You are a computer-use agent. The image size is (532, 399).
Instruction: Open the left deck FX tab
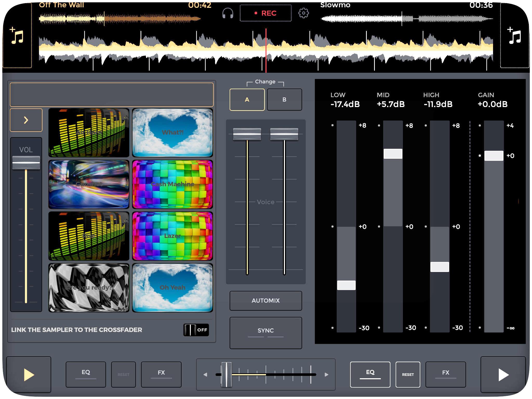tap(161, 374)
